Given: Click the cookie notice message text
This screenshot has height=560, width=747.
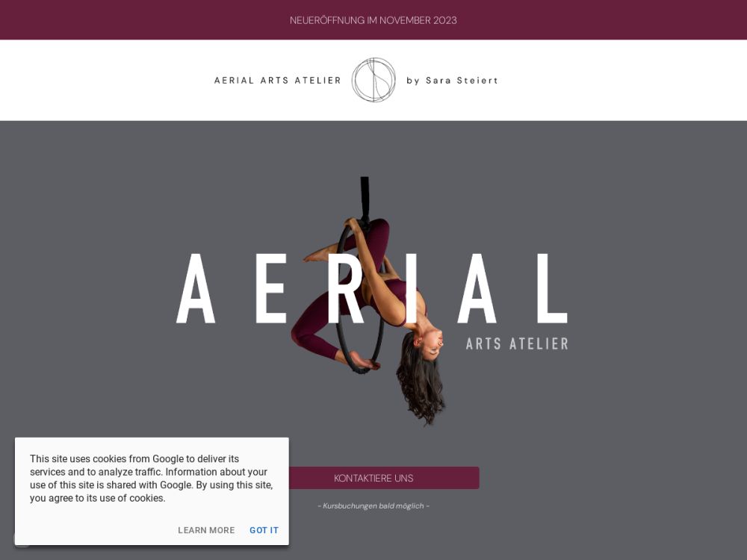Looking at the screenshot, I should coord(151,479).
